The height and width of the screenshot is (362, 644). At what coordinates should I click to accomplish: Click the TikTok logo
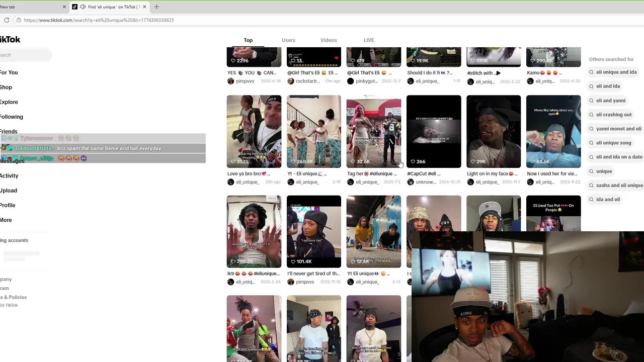10,40
